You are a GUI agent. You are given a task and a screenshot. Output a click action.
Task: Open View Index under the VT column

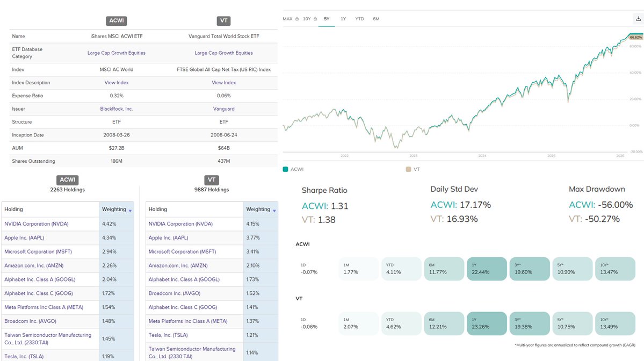pyautogui.click(x=223, y=82)
